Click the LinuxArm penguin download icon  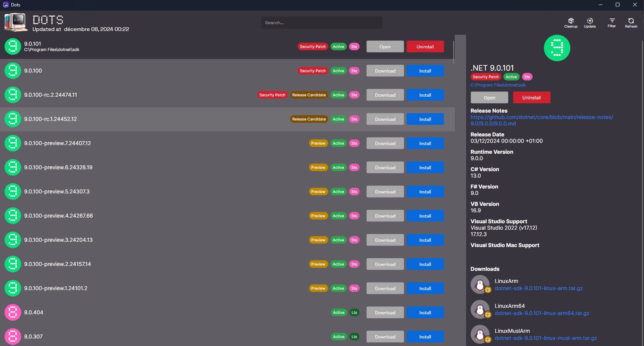click(x=480, y=284)
